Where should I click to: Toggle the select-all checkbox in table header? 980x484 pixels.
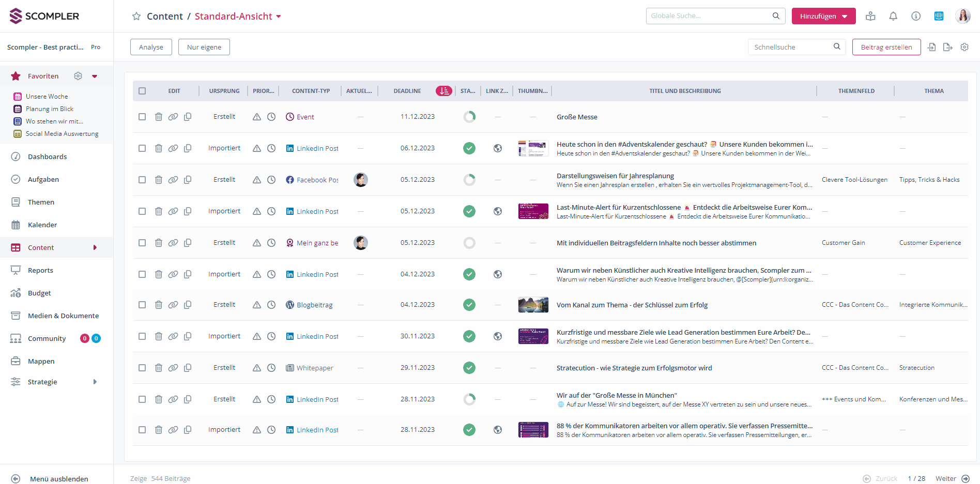click(x=142, y=91)
